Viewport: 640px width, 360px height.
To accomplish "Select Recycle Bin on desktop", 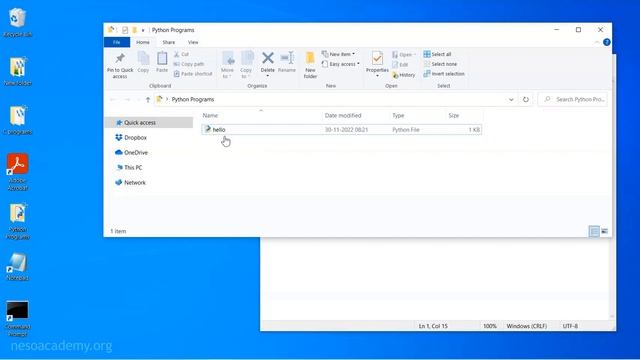I will pyautogui.click(x=18, y=23).
